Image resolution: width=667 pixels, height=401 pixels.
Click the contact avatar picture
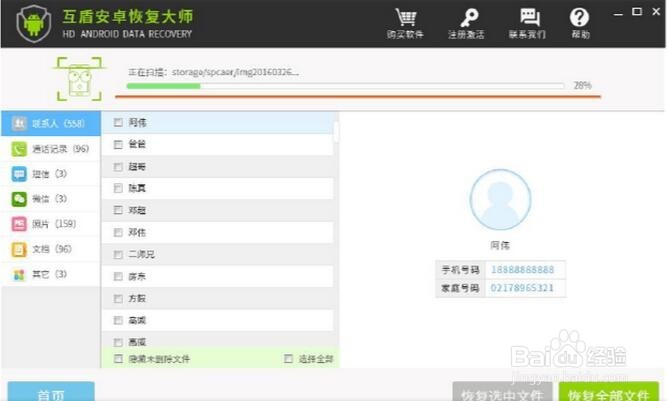pos(500,199)
